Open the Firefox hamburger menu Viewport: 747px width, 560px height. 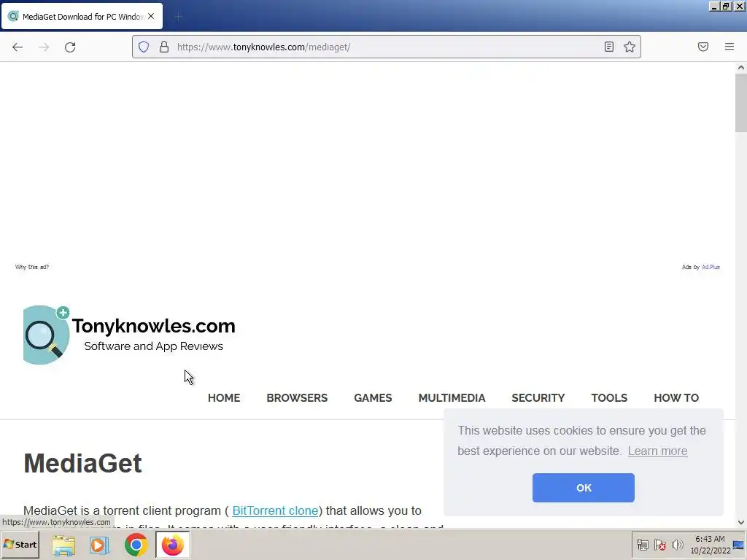click(729, 47)
